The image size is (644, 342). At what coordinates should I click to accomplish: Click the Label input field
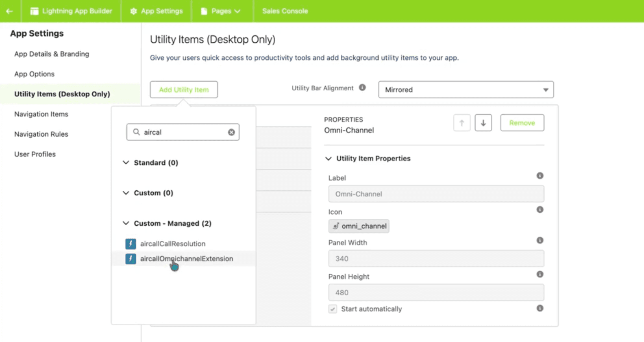click(436, 194)
